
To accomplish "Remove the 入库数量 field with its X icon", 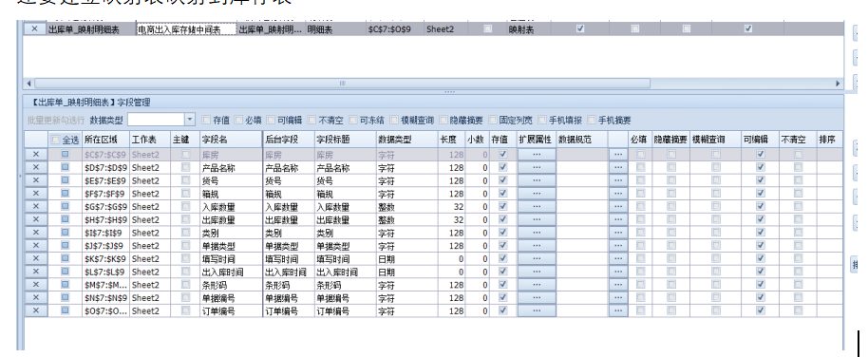I will pos(36,206).
